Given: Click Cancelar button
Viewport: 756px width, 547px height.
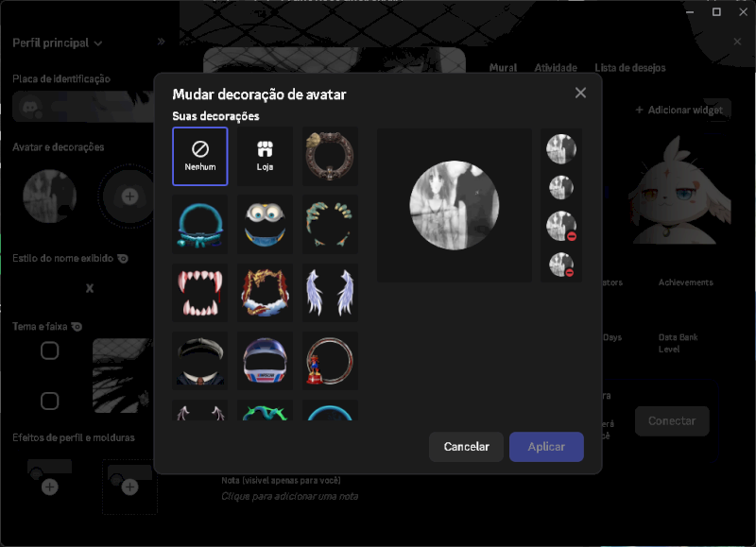Looking at the screenshot, I should [x=466, y=447].
